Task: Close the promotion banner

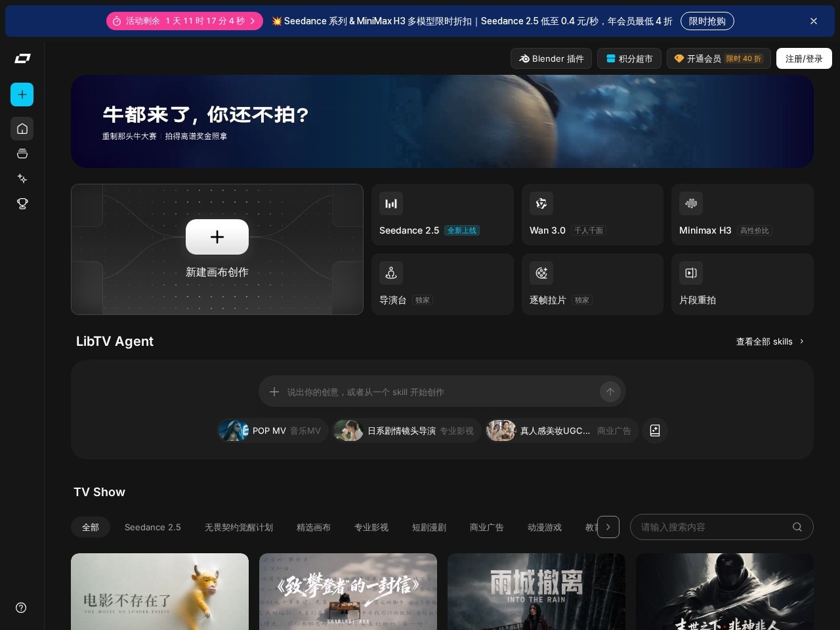Action: (814, 21)
